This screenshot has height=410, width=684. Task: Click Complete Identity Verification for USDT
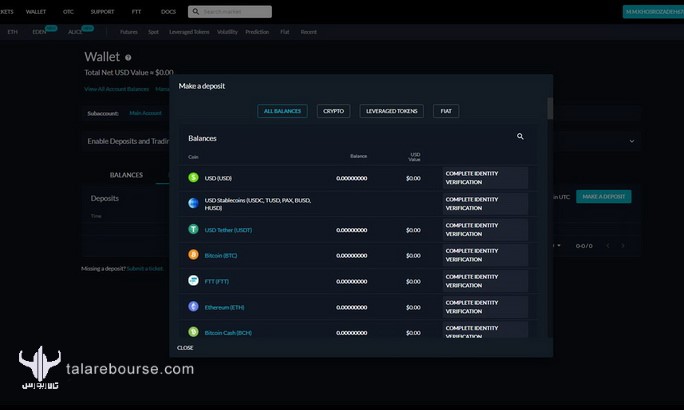coord(485,229)
